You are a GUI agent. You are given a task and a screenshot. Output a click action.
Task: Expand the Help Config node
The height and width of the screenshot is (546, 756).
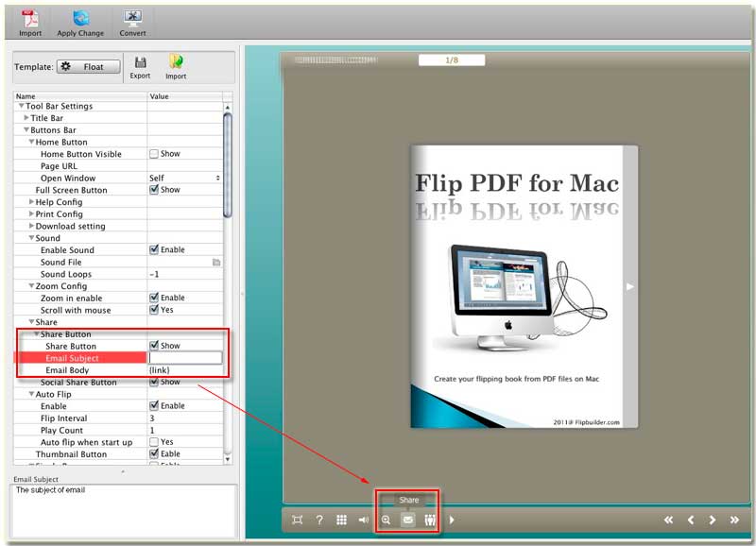coord(31,201)
